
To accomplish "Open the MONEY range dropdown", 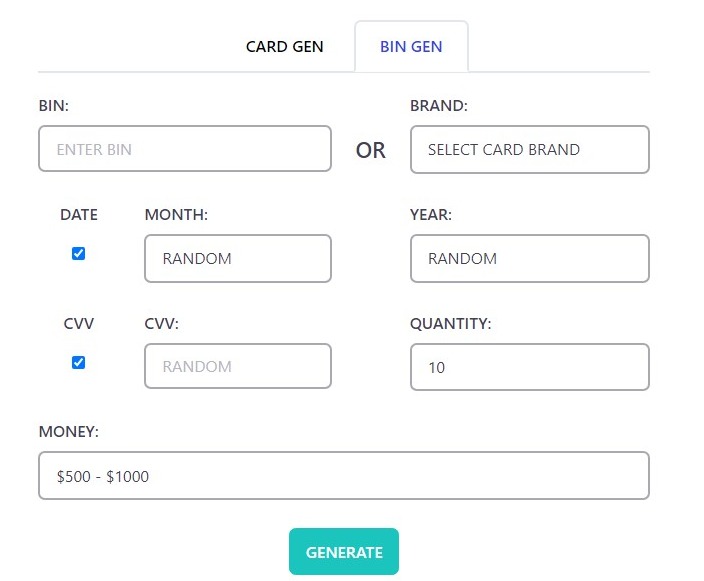I will [x=343, y=476].
